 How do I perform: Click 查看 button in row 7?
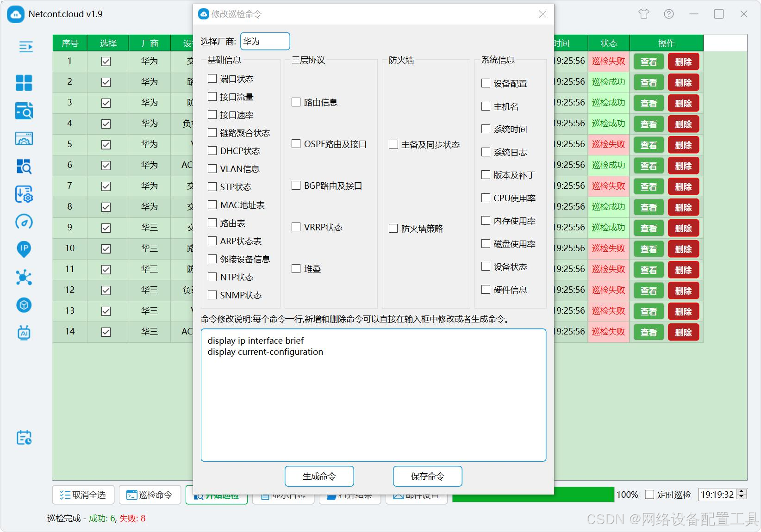649,186
